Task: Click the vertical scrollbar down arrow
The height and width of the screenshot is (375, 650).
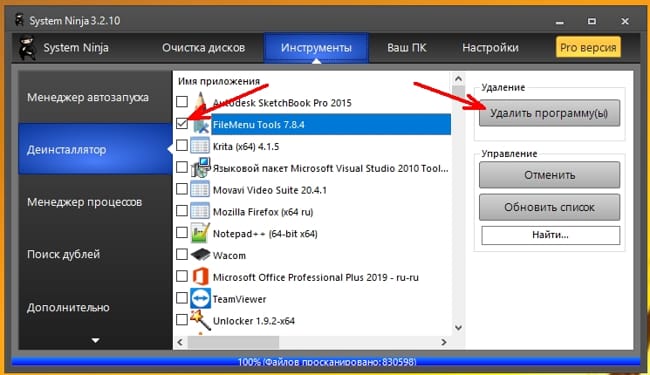Action: click(x=458, y=328)
